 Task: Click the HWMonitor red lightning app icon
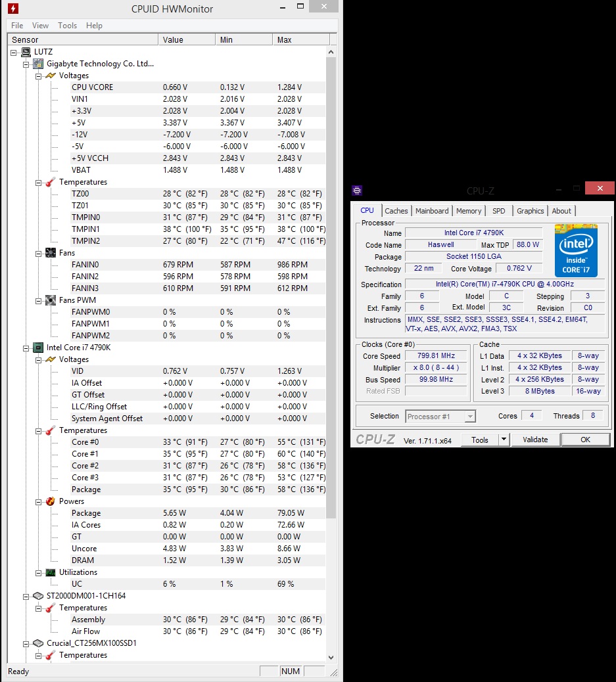tap(14, 9)
